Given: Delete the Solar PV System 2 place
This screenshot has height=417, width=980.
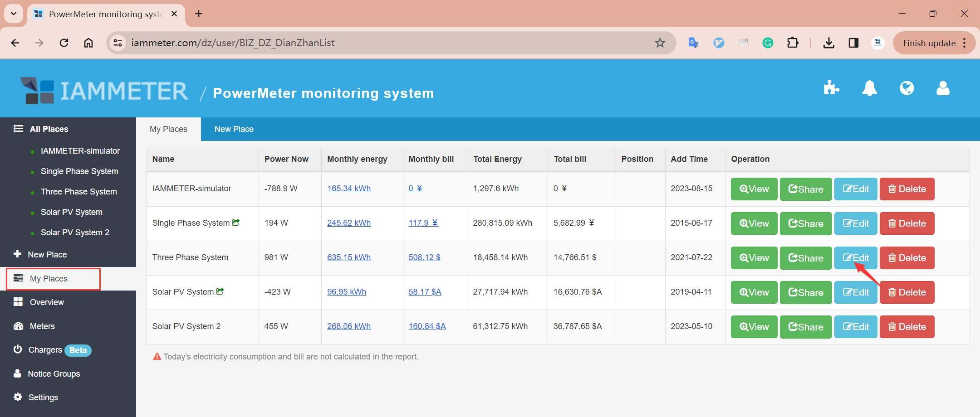Looking at the screenshot, I should tap(906, 327).
